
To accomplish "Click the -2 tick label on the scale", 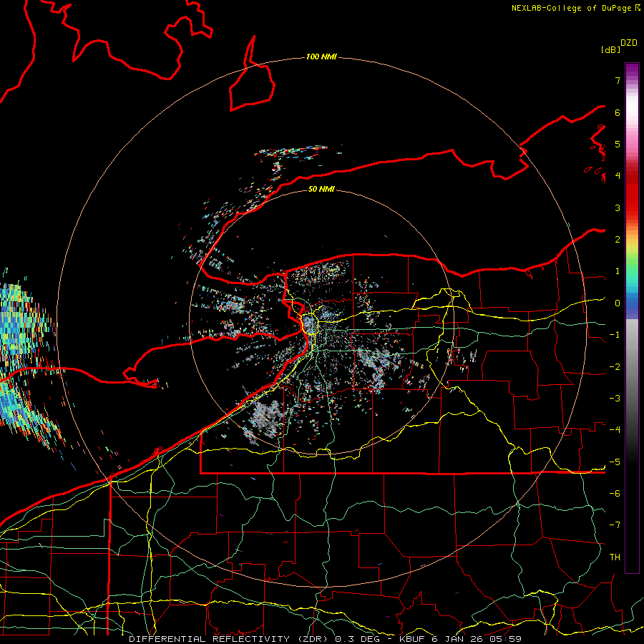I will tap(615, 367).
